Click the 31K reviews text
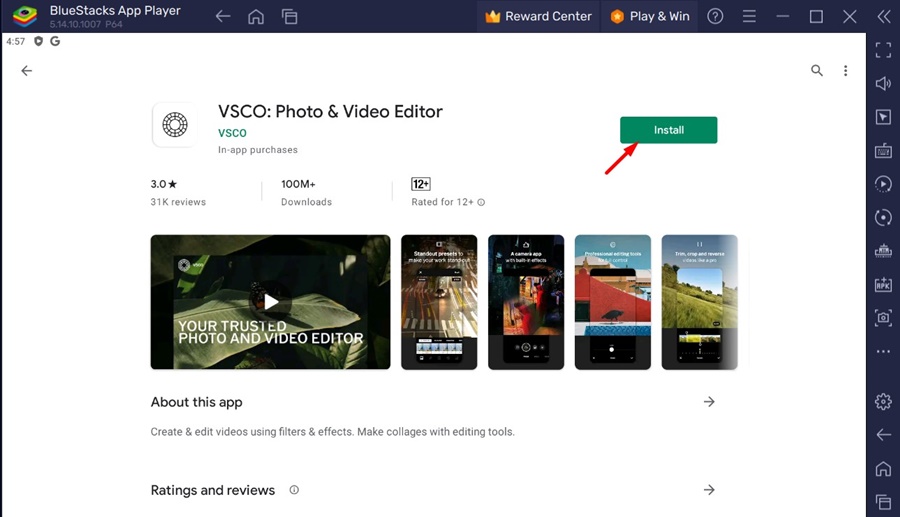Screen dimensions: 900x517 [x=178, y=202]
